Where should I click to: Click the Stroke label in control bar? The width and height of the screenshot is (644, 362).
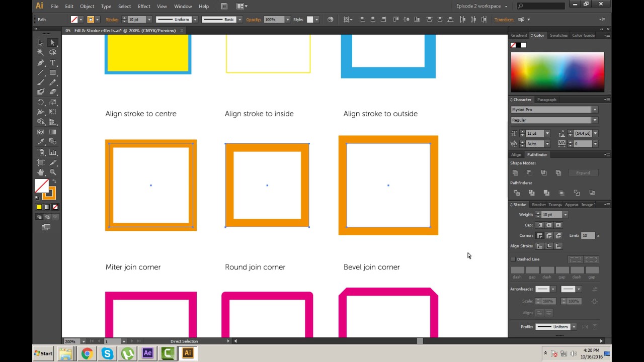(112, 20)
